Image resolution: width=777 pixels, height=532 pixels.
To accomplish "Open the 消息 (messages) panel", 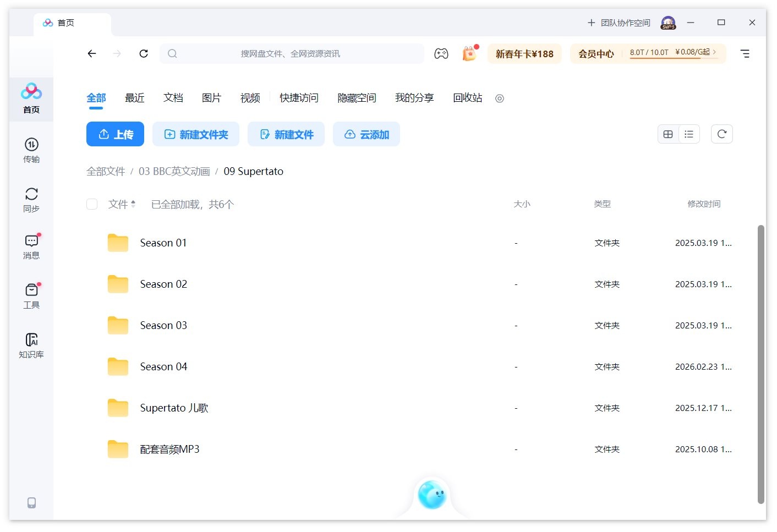I will tap(31, 246).
